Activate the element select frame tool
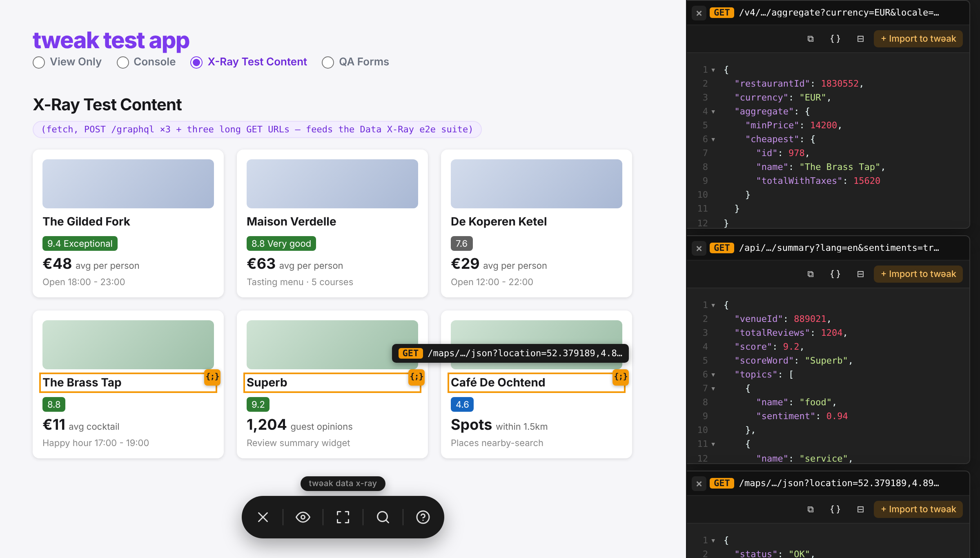 tap(343, 517)
